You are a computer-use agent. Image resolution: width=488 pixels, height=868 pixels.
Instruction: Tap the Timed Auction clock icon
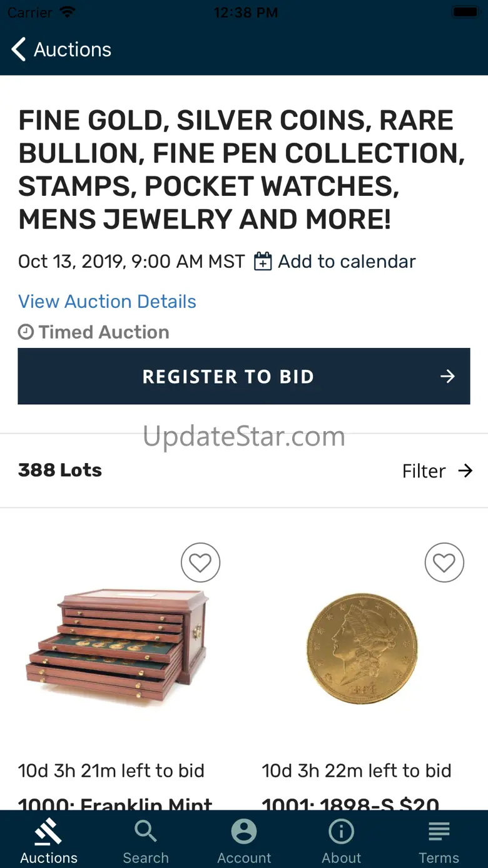(x=26, y=332)
